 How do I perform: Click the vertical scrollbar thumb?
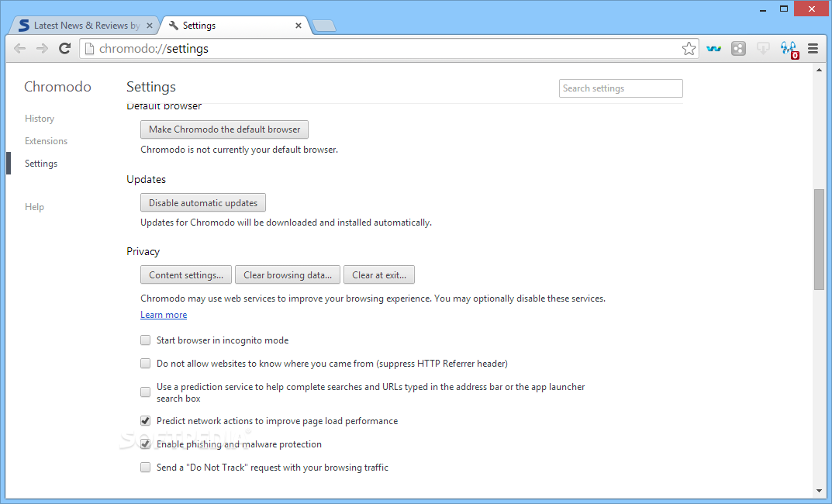(x=820, y=240)
